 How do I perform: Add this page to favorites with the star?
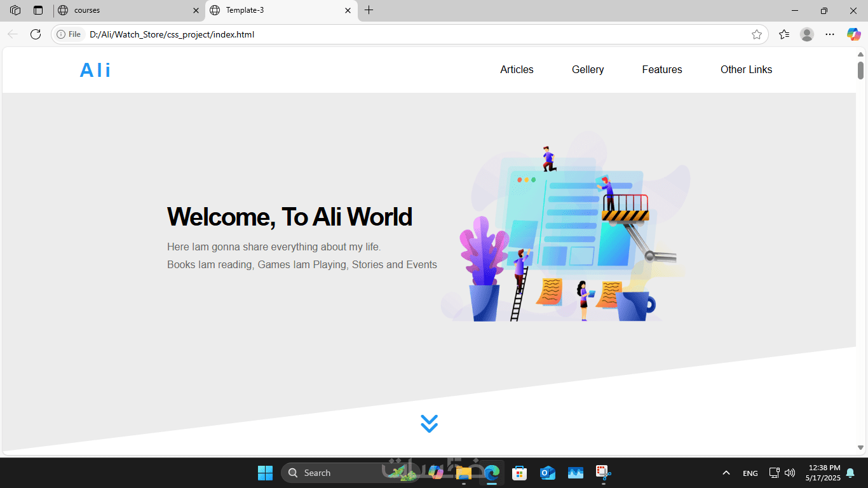756,34
